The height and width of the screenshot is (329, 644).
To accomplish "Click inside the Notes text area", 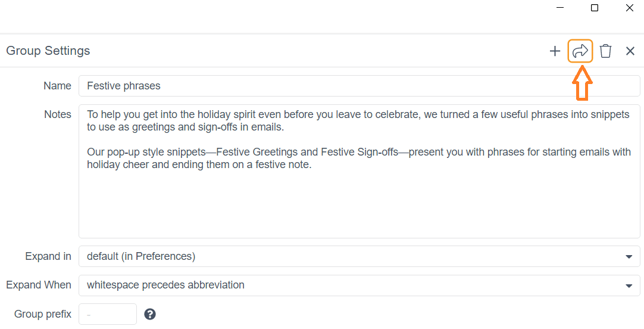I will tap(359, 171).
